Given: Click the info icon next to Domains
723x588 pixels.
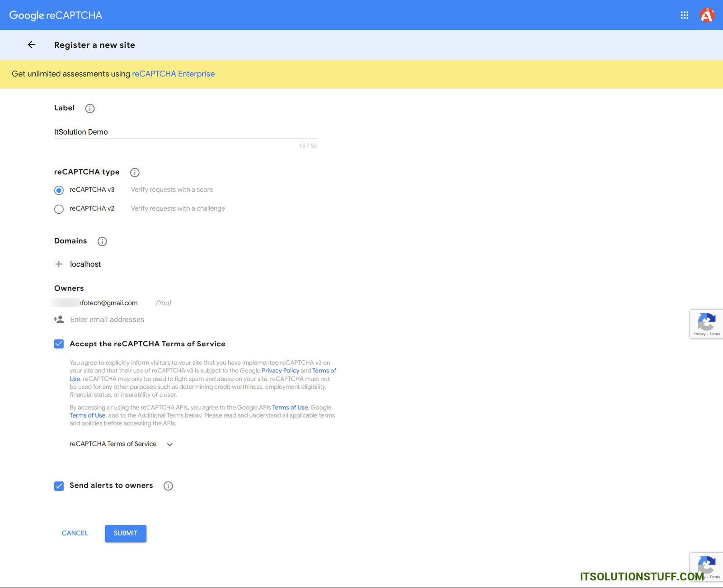Looking at the screenshot, I should (x=102, y=241).
